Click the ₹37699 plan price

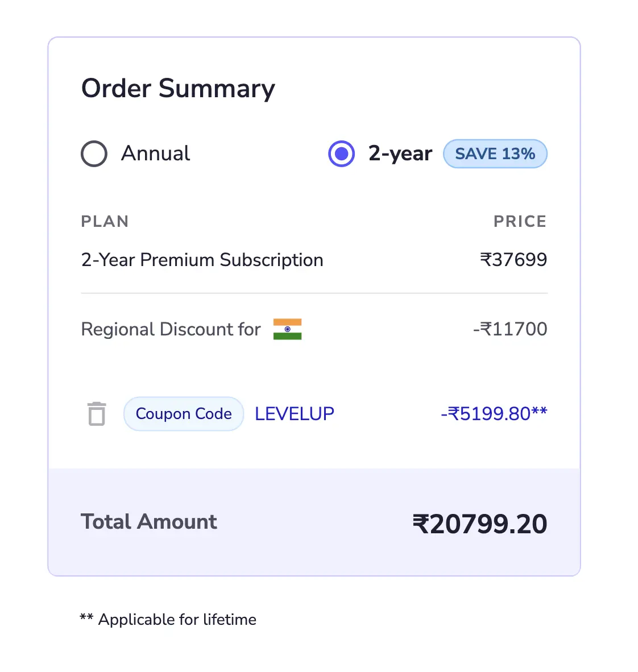[513, 260]
